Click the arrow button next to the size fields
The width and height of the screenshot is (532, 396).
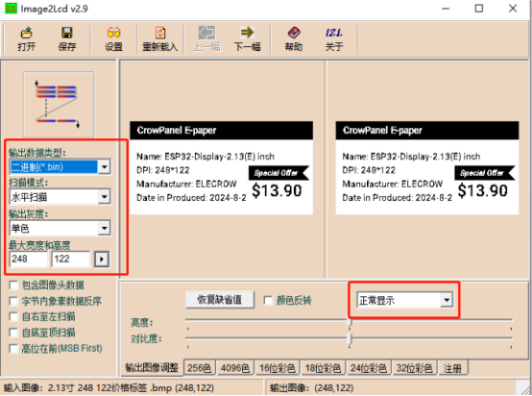[x=102, y=260]
